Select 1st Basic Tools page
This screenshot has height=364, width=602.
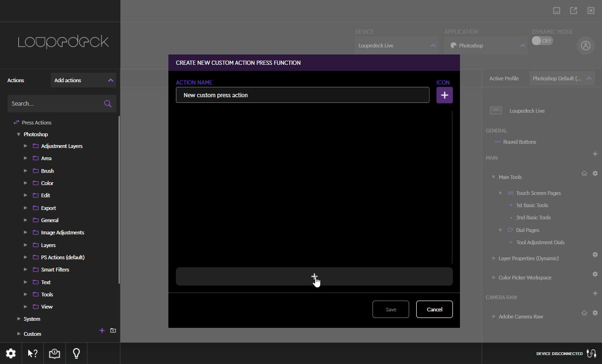pyautogui.click(x=532, y=205)
